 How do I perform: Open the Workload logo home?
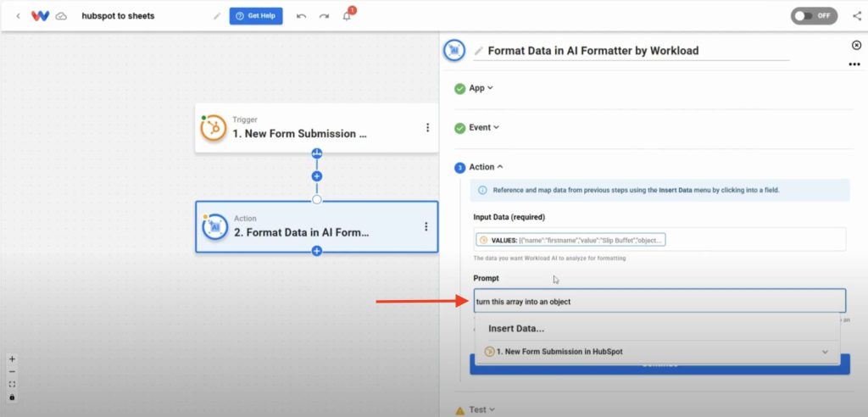pyautogui.click(x=41, y=16)
